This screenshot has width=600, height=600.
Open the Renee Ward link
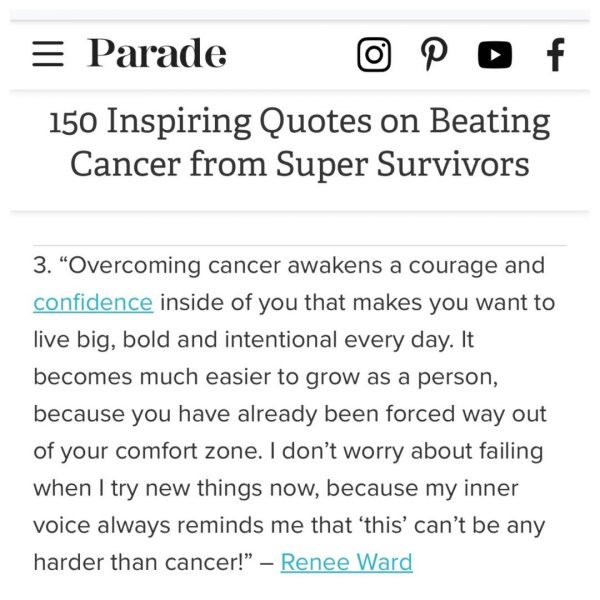(346, 562)
